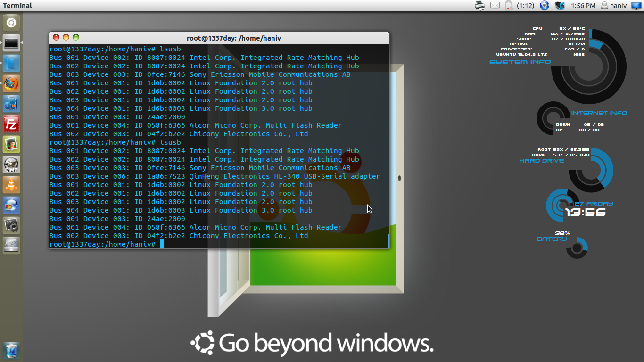Click the second 'lsusb' command line
644x362 pixels.
coord(115,142)
